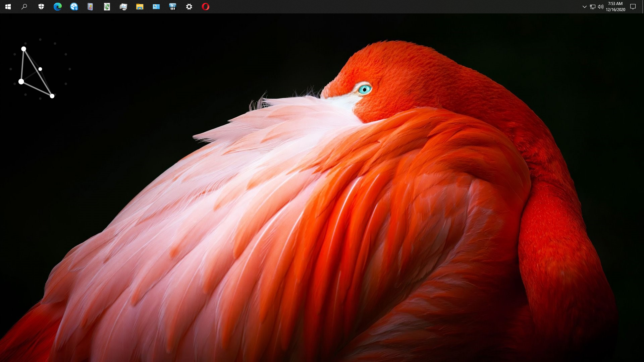Screen dimensions: 644x362
Task: Open network status tray icon
Action: point(593,7)
